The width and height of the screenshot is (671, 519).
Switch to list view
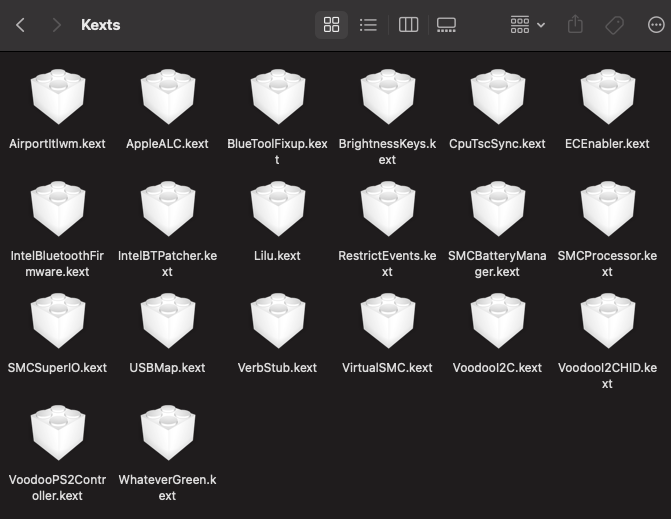[368, 25]
